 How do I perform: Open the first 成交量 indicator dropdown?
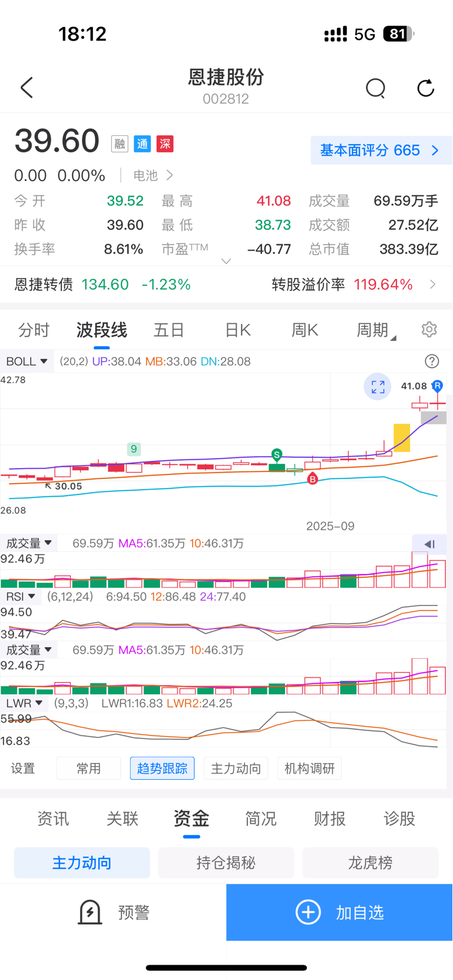click(29, 543)
